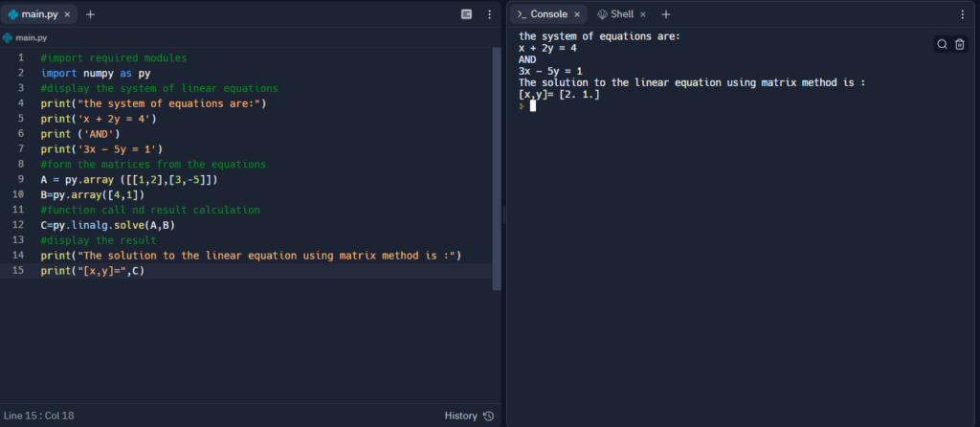This screenshot has width=980, height=427.
Task: Click the editor vertical scrollbar
Action: coord(497,169)
